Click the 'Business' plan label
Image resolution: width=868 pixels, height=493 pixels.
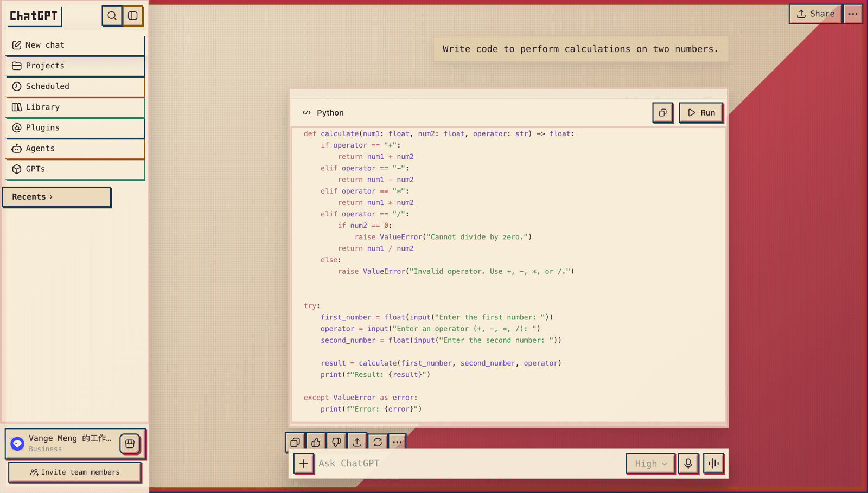[x=45, y=449]
